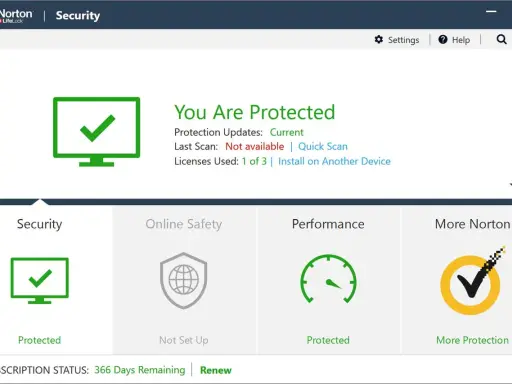This screenshot has width=512, height=384.
Task: Click the 1 of 3 licenses value
Action: click(x=254, y=161)
